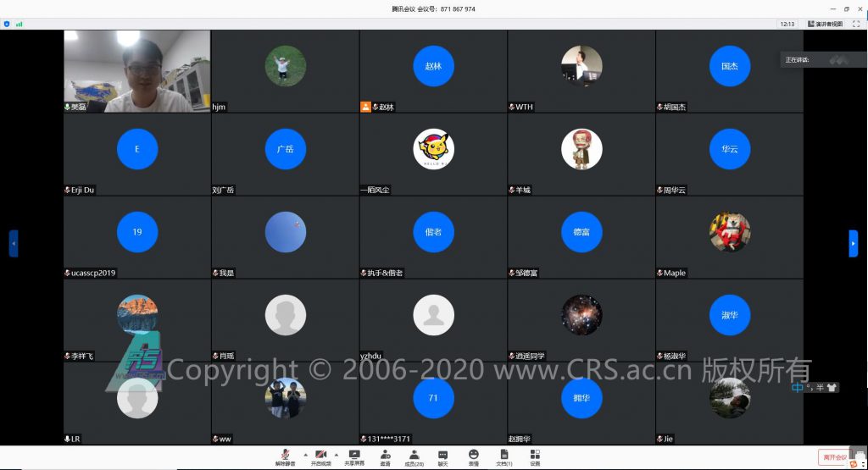Go to previous page of participants
This screenshot has width=868, height=470.
pyautogui.click(x=13, y=243)
